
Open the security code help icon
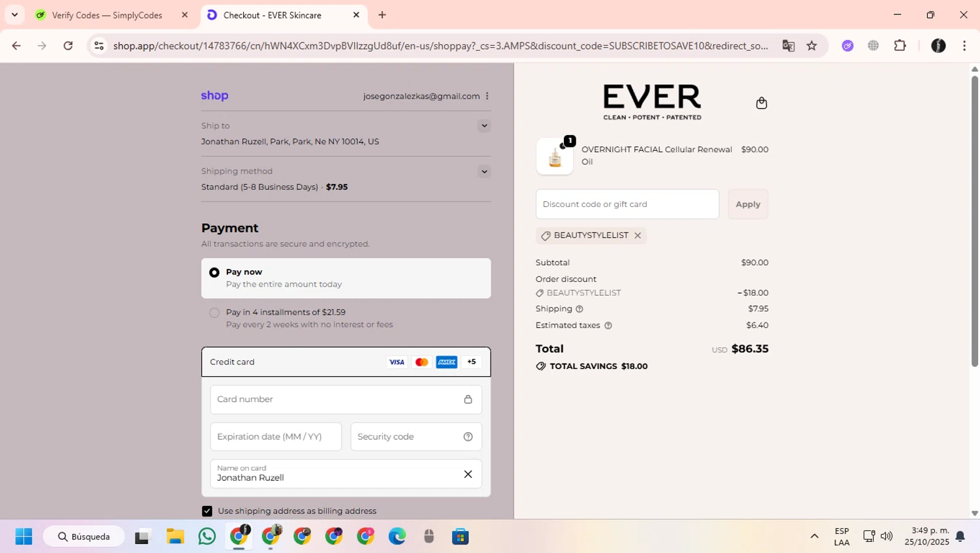click(x=468, y=437)
